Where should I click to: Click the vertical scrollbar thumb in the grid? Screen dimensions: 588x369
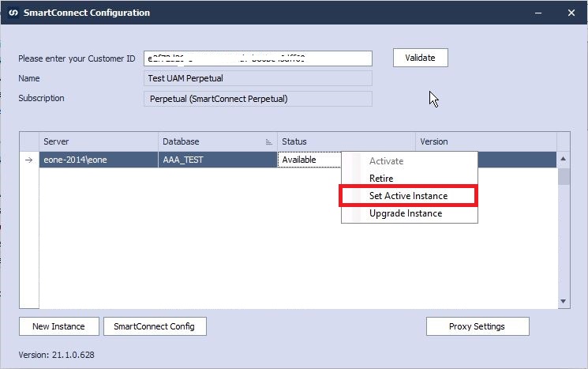point(564,176)
